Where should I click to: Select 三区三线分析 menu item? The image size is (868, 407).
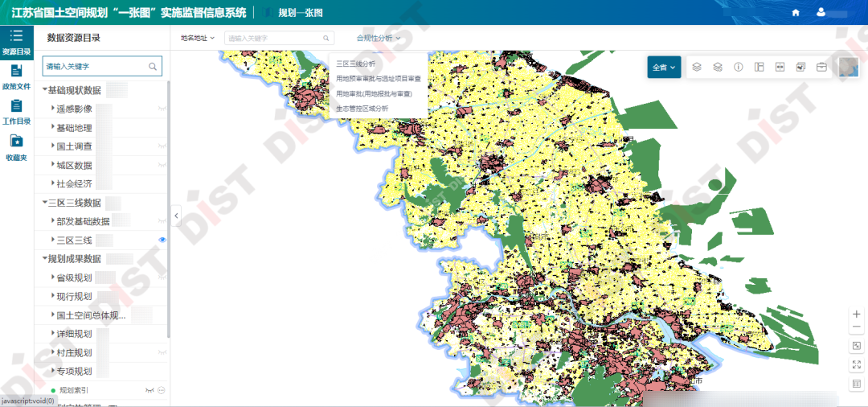pos(355,64)
